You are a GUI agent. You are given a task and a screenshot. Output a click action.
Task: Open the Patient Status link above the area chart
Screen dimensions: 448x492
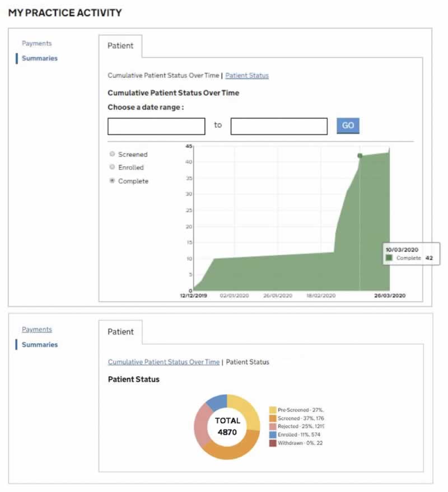click(x=247, y=76)
